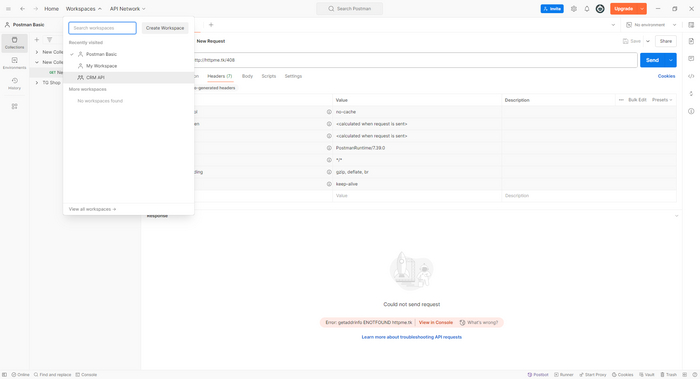Switch to My Workspace
This screenshot has height=379, width=700.
point(129,66)
